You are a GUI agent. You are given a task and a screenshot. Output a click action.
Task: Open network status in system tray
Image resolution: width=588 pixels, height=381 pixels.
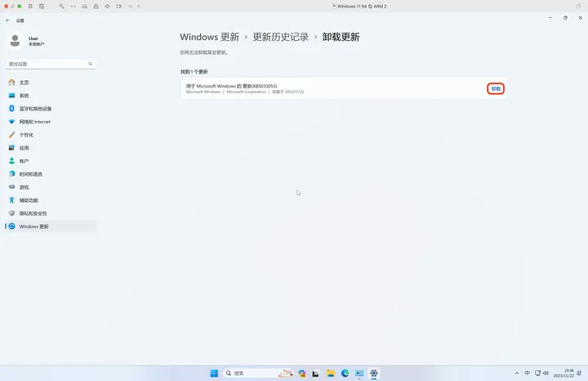(x=537, y=373)
